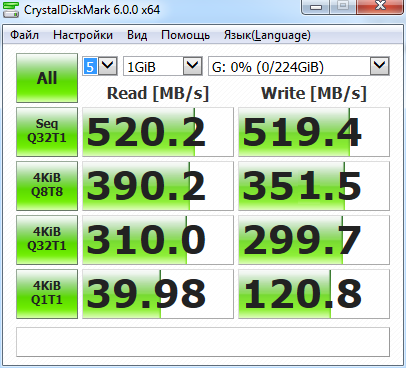
Task: Start the 4KiB Q1T1 test
Action: coord(47,294)
